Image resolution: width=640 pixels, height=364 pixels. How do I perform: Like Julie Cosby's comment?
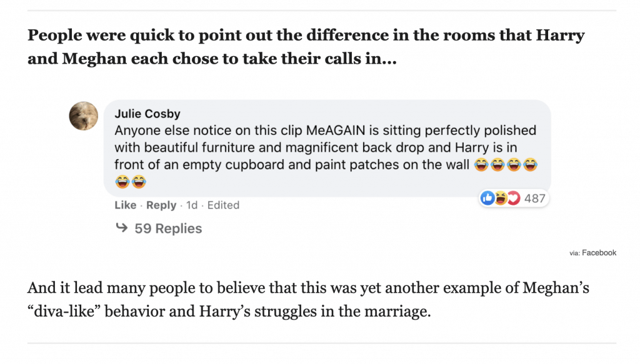125,205
